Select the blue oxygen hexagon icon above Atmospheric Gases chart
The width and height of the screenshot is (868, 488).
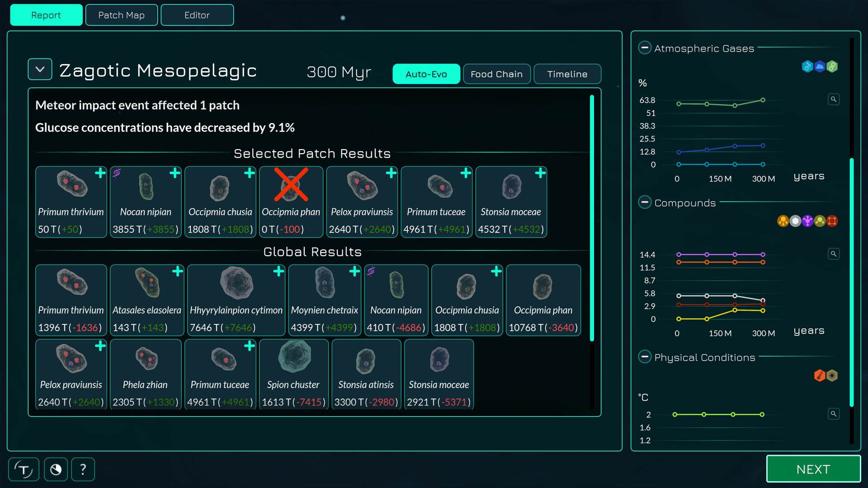(807, 66)
